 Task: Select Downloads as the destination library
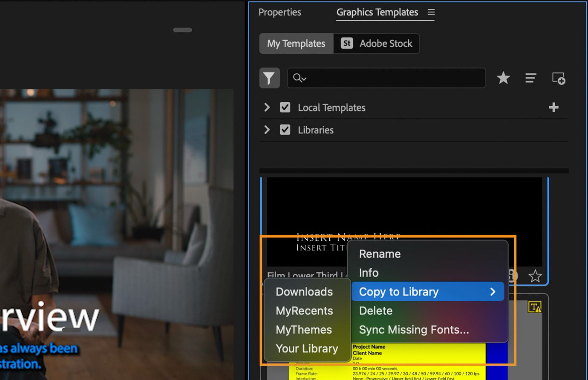pyautogui.click(x=304, y=291)
